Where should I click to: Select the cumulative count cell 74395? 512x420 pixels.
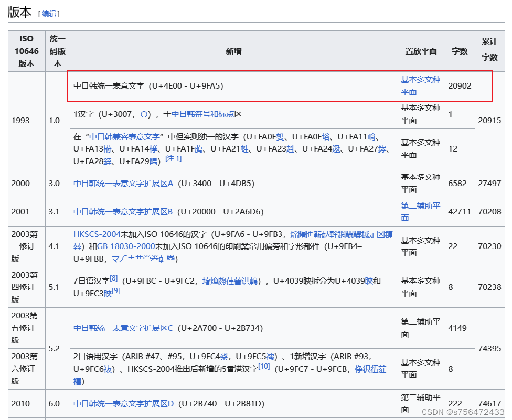tap(490, 349)
